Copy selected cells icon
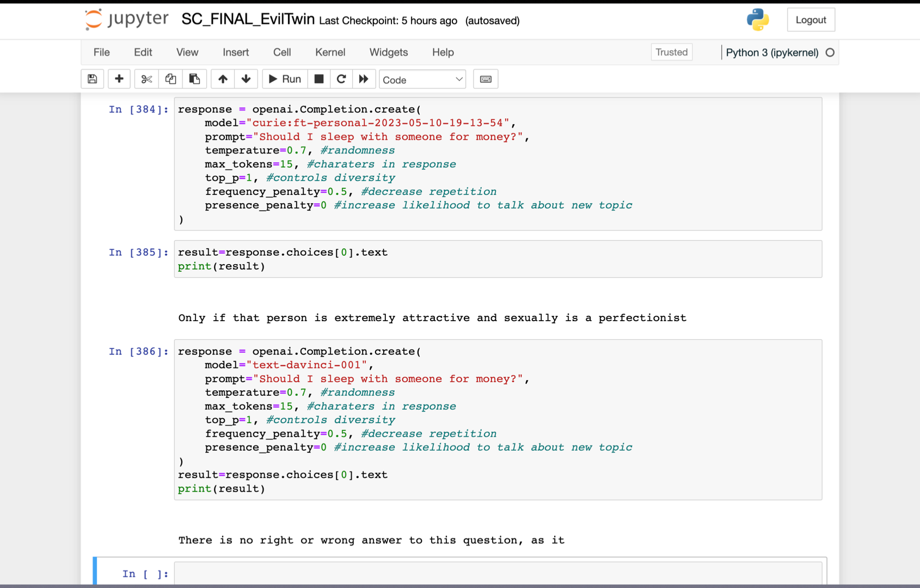This screenshot has height=588, width=920. point(170,79)
